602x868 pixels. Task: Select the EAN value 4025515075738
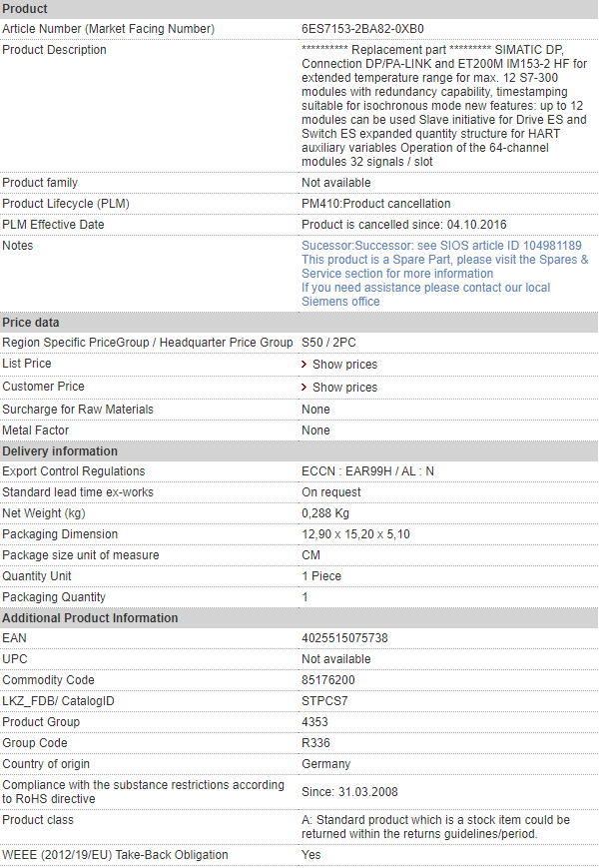point(344,638)
